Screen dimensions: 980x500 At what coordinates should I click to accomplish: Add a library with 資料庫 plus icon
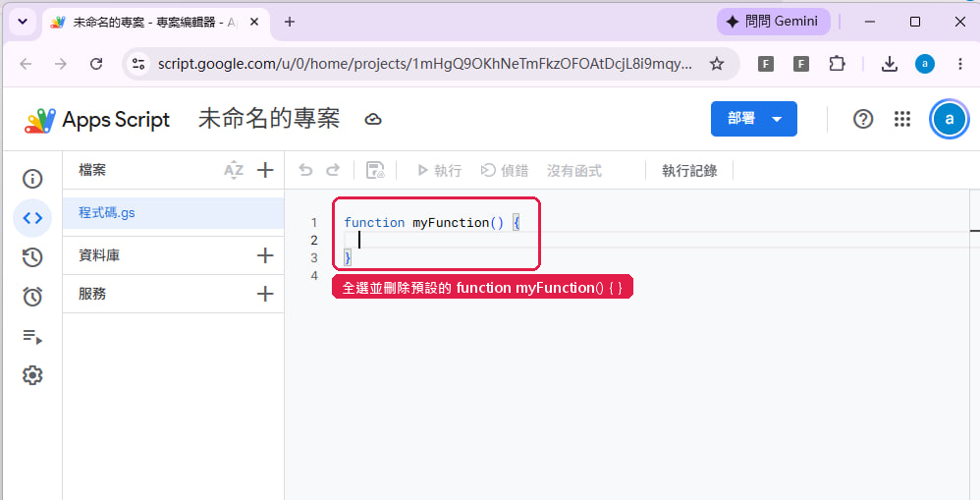coord(265,255)
